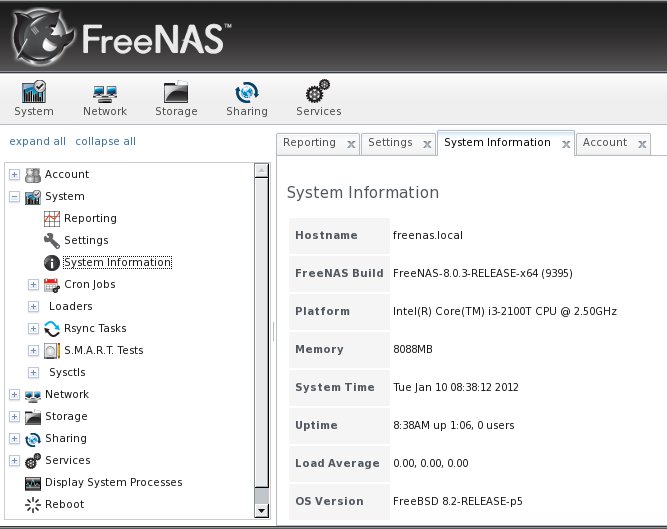The image size is (667, 529).
Task: Click the expand all link
Action: tap(37, 141)
